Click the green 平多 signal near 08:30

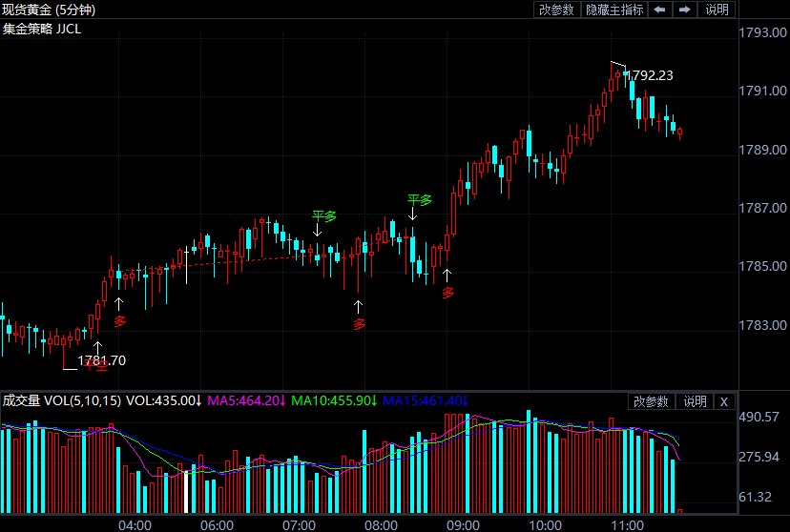(x=420, y=200)
